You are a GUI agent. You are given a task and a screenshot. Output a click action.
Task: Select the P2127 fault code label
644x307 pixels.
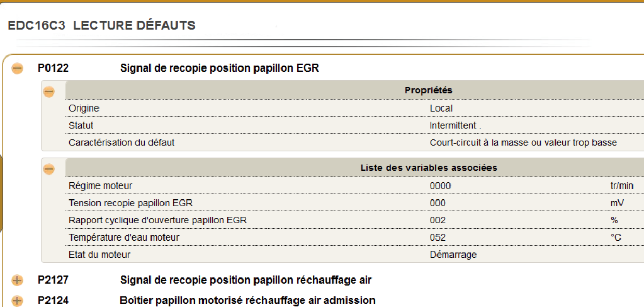53,281
